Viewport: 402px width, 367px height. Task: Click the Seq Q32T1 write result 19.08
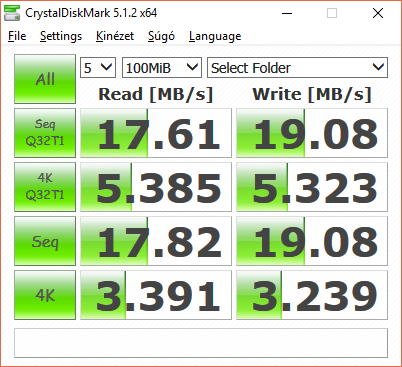tap(312, 133)
